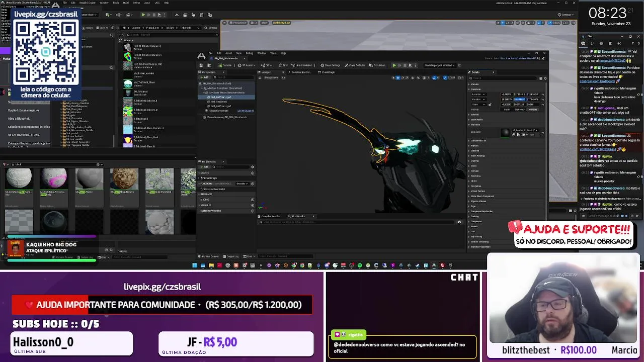
Task: Open the Parent class link in the blueprint header
Action: (x=518, y=58)
